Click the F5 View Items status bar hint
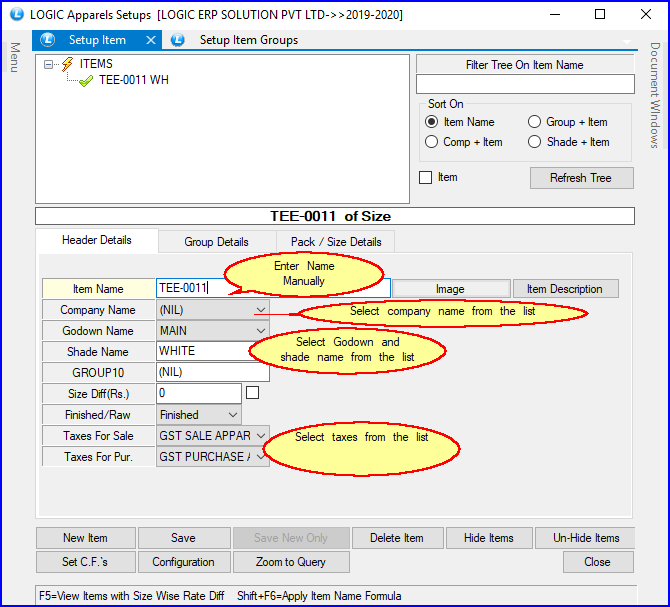670x607 pixels. click(132, 596)
